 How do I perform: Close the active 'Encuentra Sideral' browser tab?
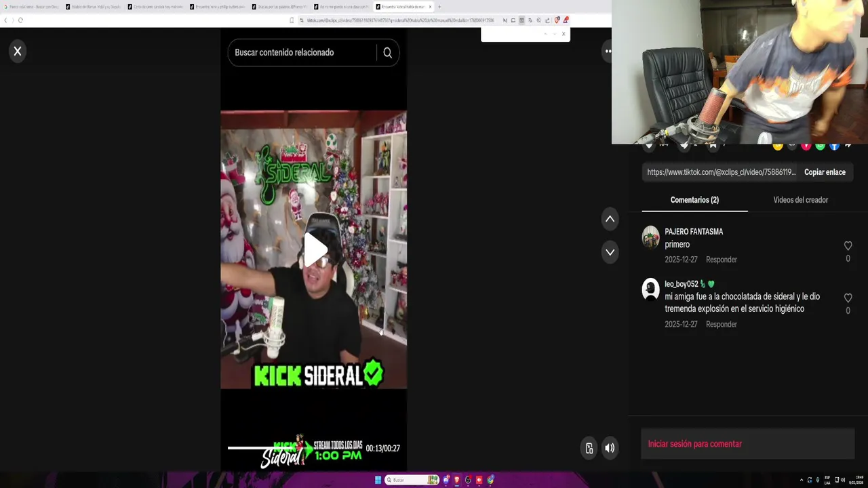[430, 7]
